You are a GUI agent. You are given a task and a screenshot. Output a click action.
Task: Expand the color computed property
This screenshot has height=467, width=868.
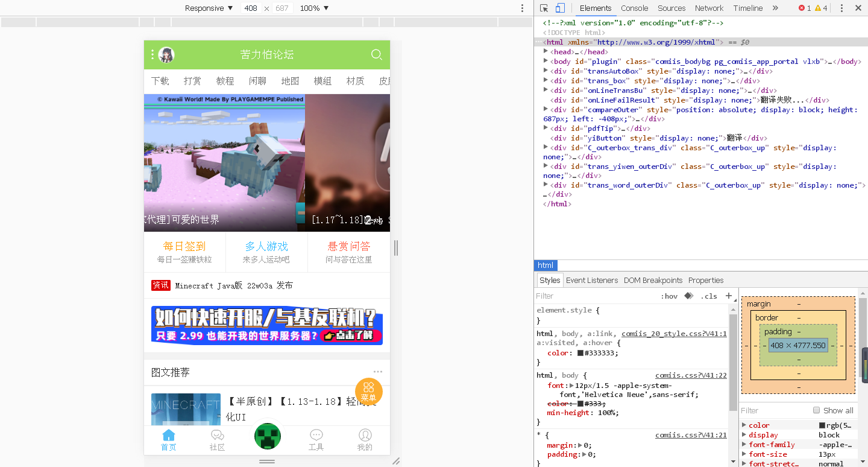pos(744,425)
